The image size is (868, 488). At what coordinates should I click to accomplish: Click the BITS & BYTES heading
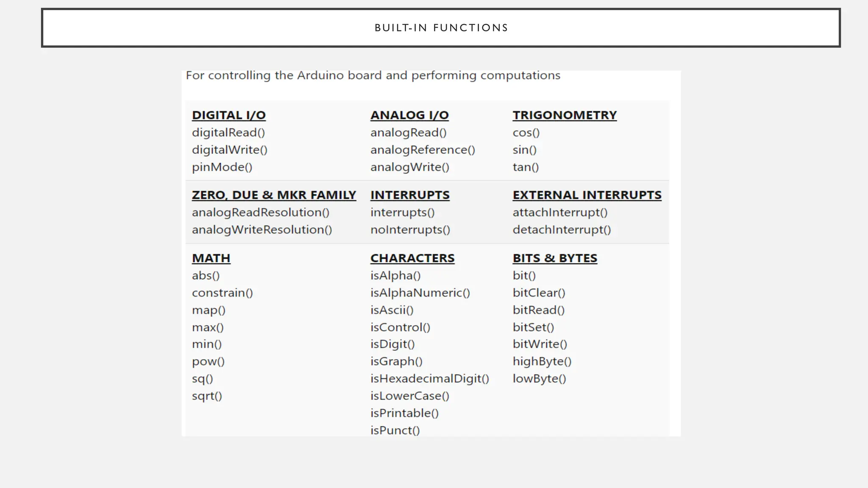click(x=555, y=258)
